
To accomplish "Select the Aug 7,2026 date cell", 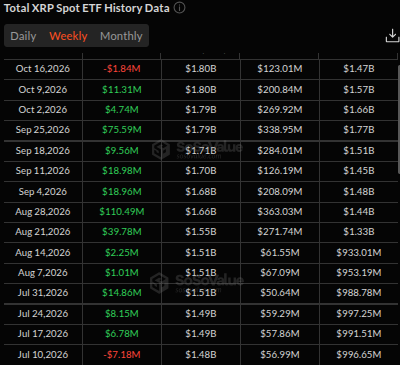I will click(43, 273).
